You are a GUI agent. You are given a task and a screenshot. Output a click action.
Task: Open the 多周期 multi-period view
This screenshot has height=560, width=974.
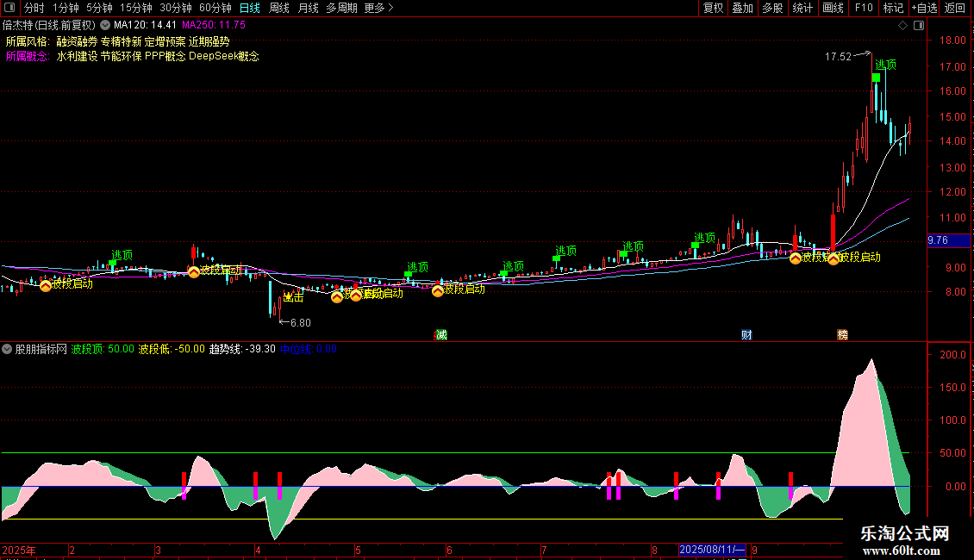pyautogui.click(x=341, y=8)
